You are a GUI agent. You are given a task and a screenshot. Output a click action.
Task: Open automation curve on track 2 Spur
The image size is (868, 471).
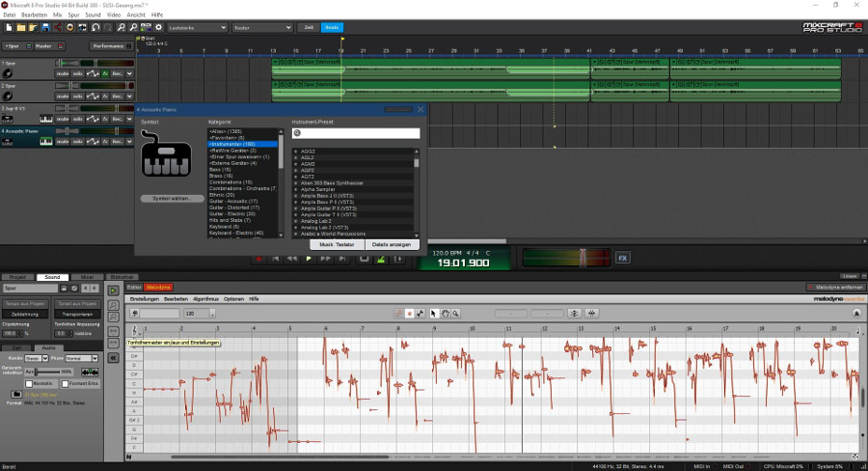tap(93, 96)
